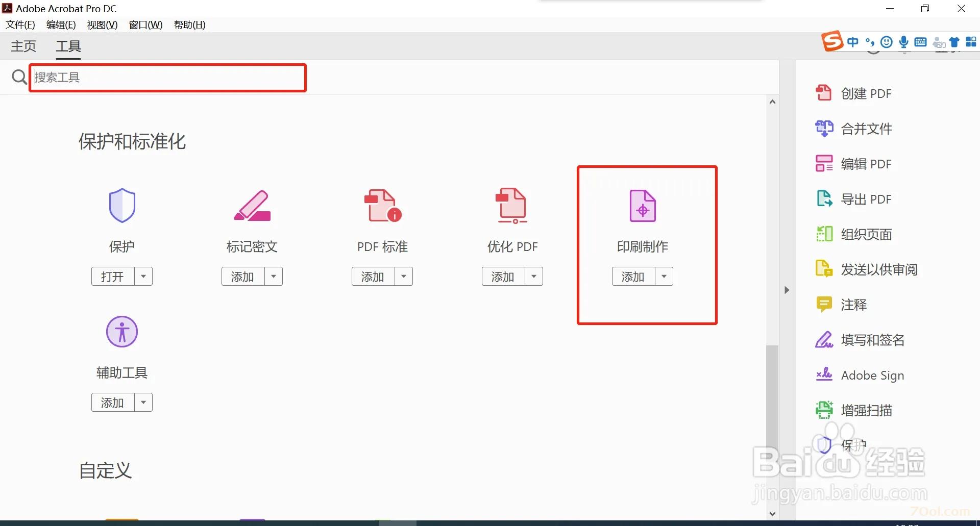Select the 优化 PDF tool icon

click(x=512, y=206)
